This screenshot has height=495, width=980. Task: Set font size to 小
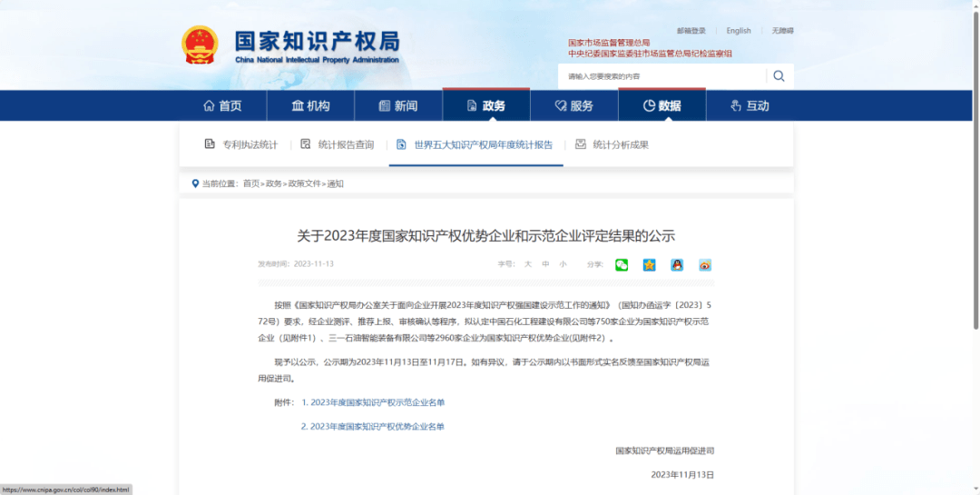(x=563, y=264)
